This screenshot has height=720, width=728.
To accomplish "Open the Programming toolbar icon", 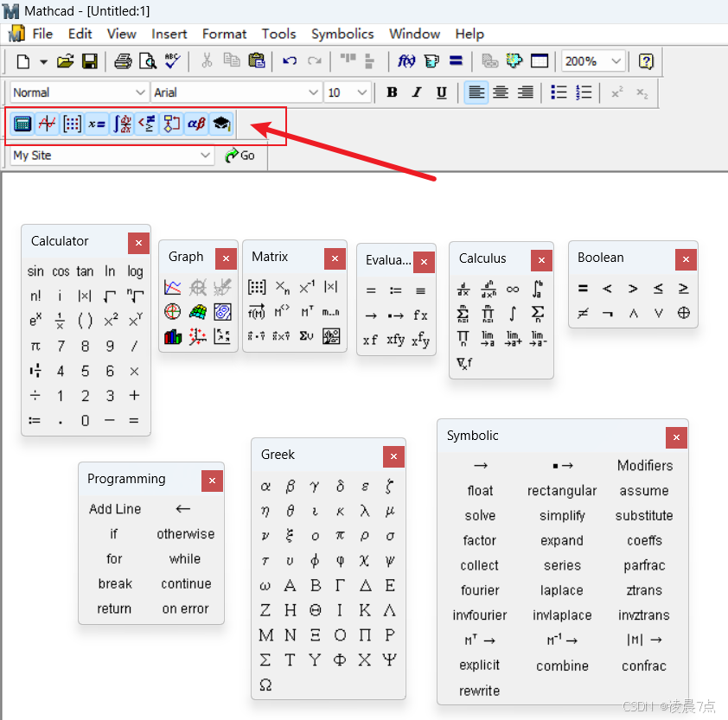I will pyautogui.click(x=172, y=124).
